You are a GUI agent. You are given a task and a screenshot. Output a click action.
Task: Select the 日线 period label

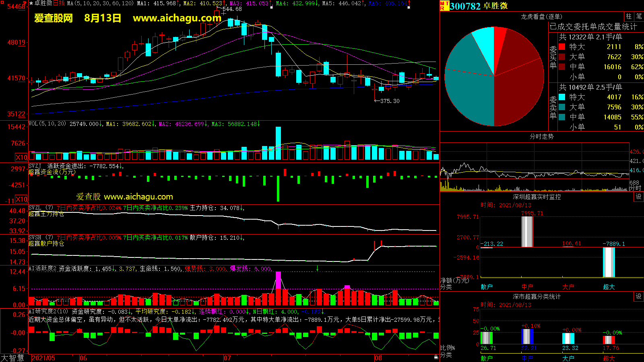(x=59, y=3)
